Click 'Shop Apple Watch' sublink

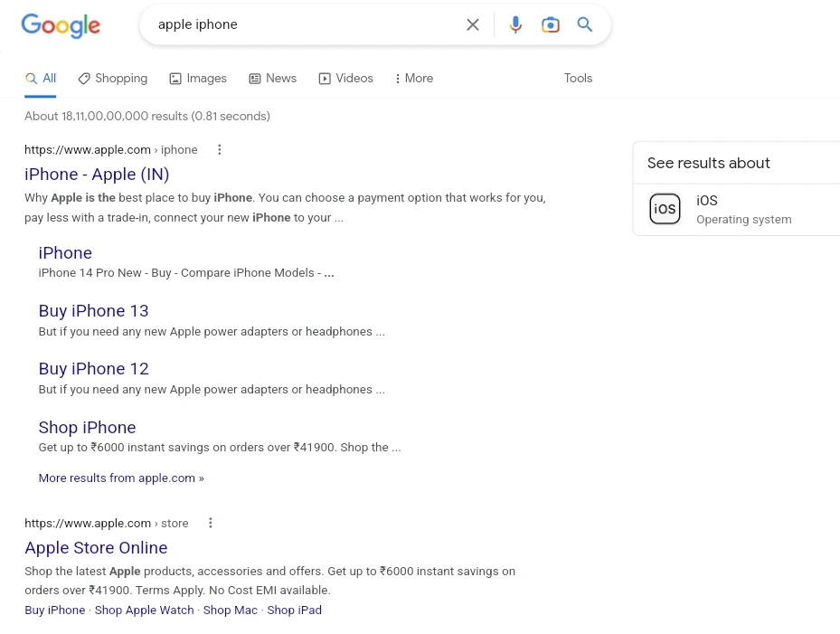[144, 610]
